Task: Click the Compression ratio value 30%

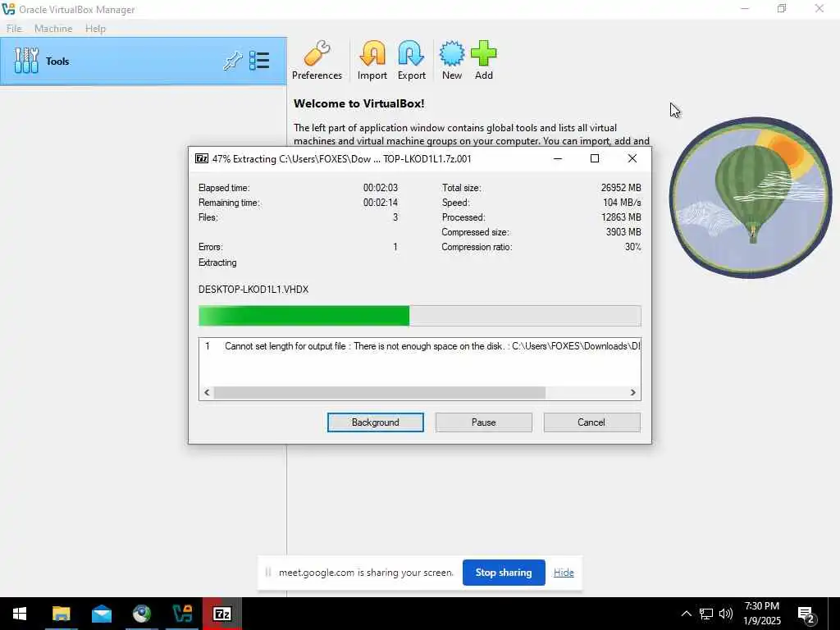Action: [632, 247]
